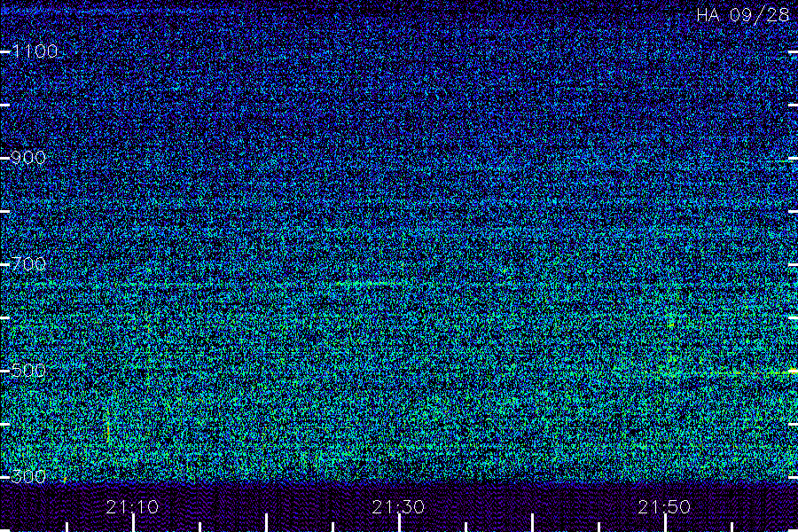798x532 pixels.
Task: Click the 300 frequency axis label
Action: 28,477
